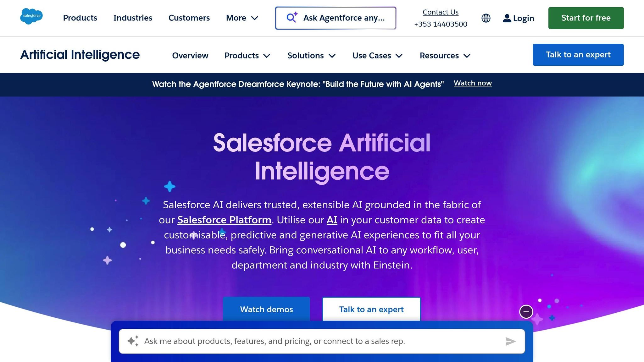
Task: Expand the Use Cases dropdown
Action: click(x=377, y=55)
